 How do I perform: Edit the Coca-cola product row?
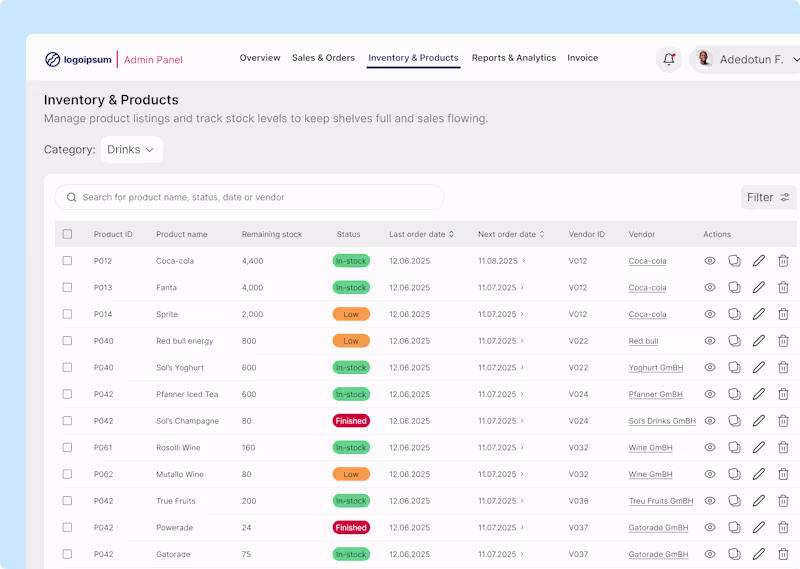click(759, 261)
